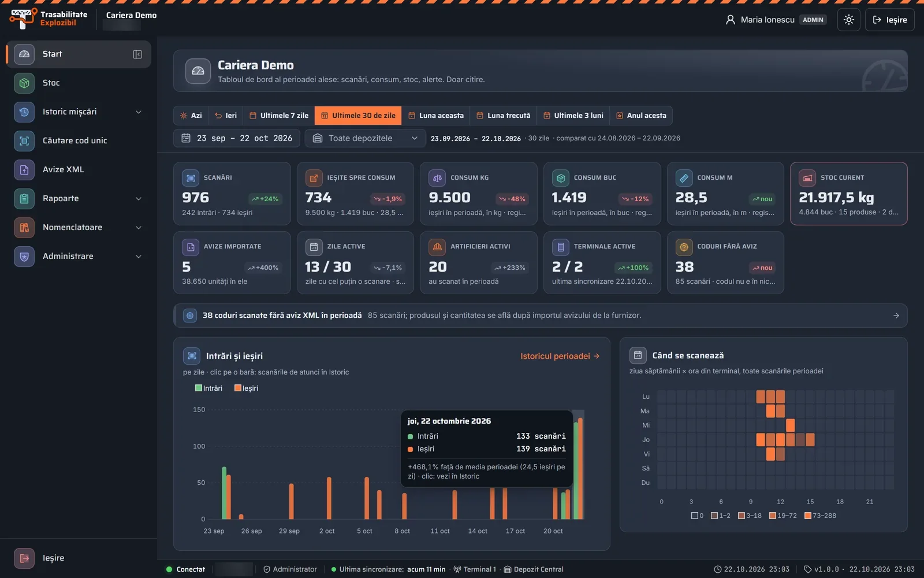Click the Când se scanează calendar icon
This screenshot has height=578, width=924.
coord(638,355)
